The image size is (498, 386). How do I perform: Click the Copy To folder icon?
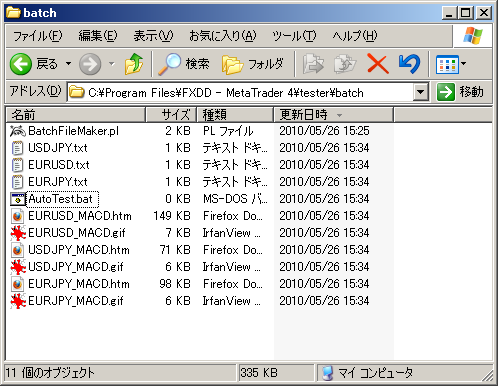coord(345,64)
